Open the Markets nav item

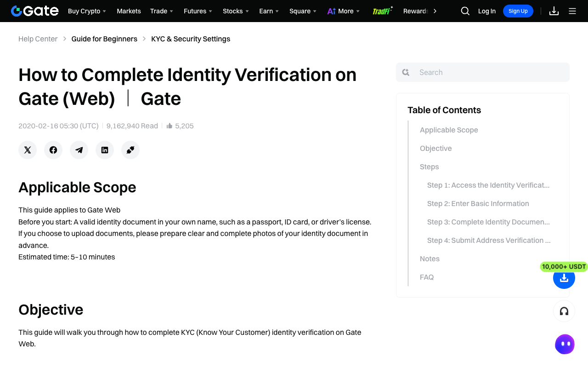129,11
